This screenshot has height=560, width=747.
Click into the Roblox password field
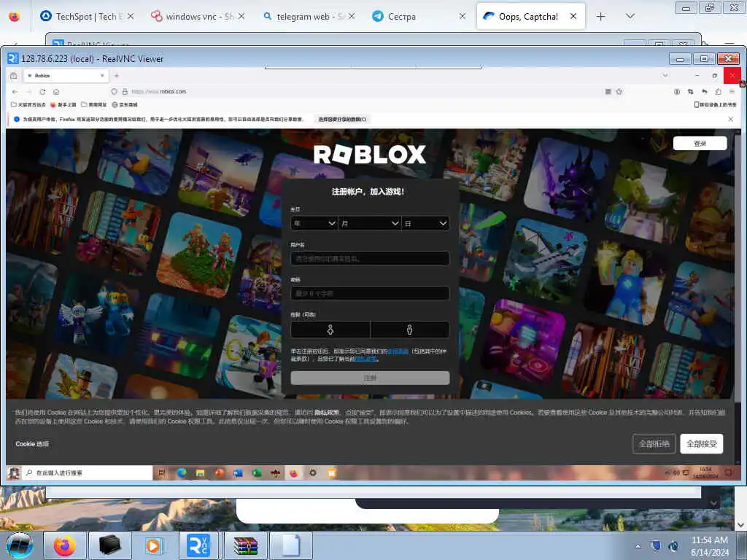coord(370,293)
